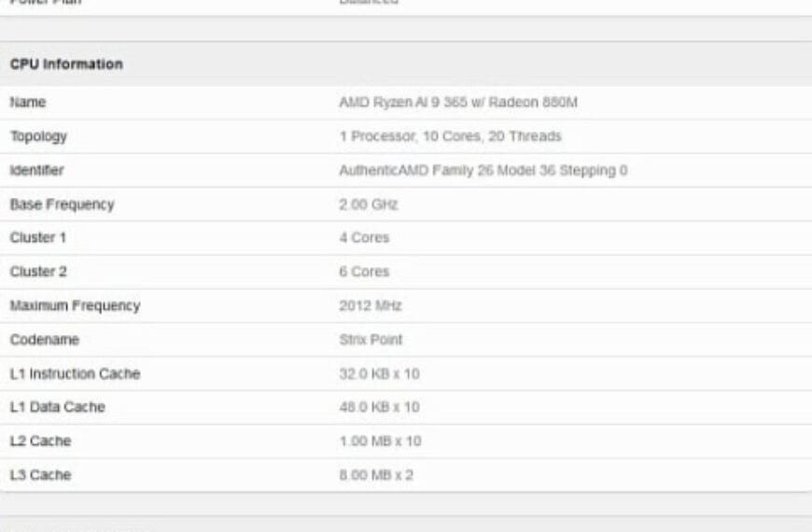812x532 pixels.
Task: Select the 48.0 KB x 10 value
Action: coord(379,407)
